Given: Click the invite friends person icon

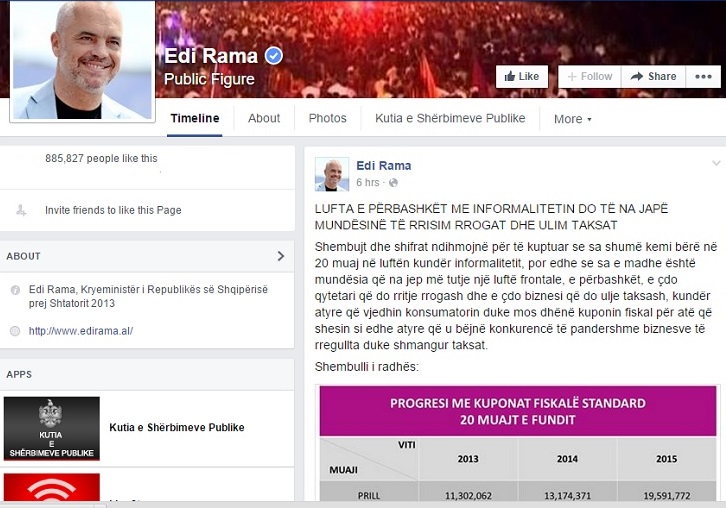Looking at the screenshot, I should click(x=21, y=210).
